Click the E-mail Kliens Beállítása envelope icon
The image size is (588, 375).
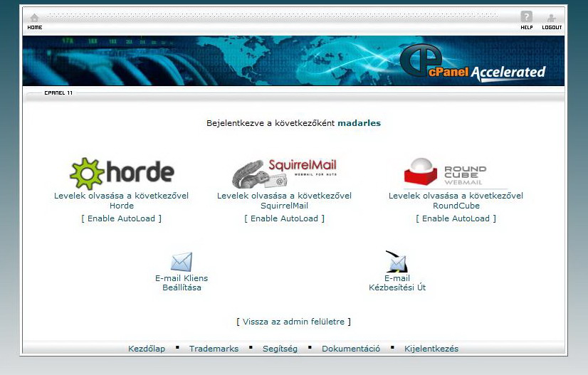[182, 262]
